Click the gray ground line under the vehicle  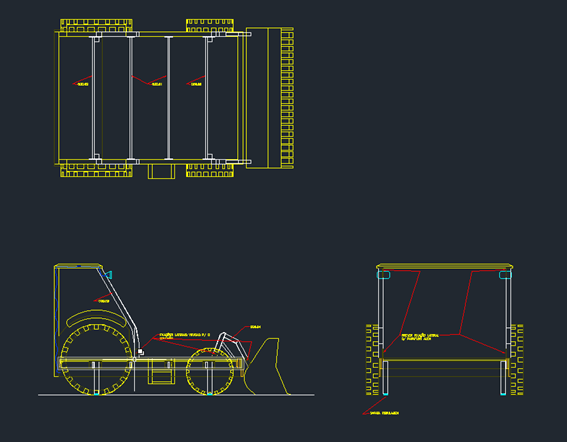click(x=176, y=395)
